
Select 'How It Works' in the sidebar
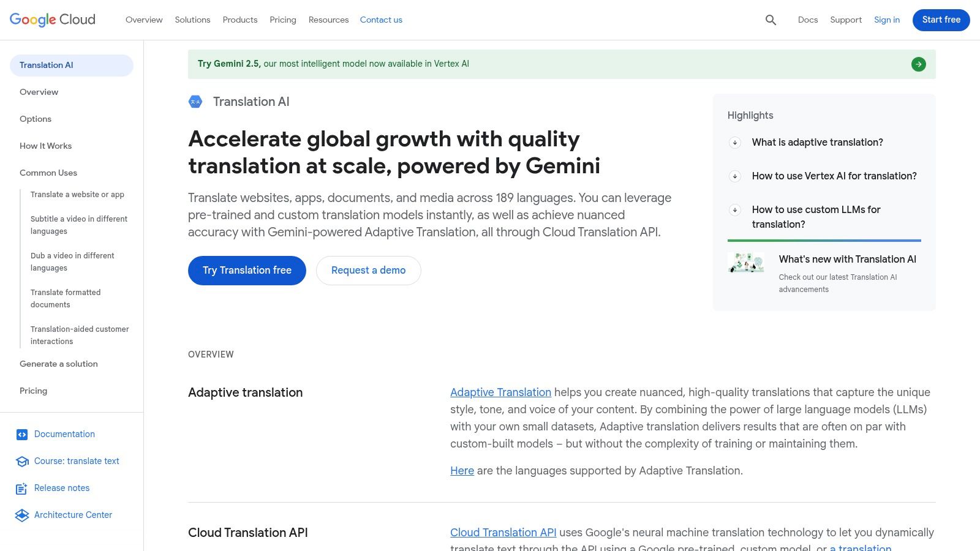[45, 146]
